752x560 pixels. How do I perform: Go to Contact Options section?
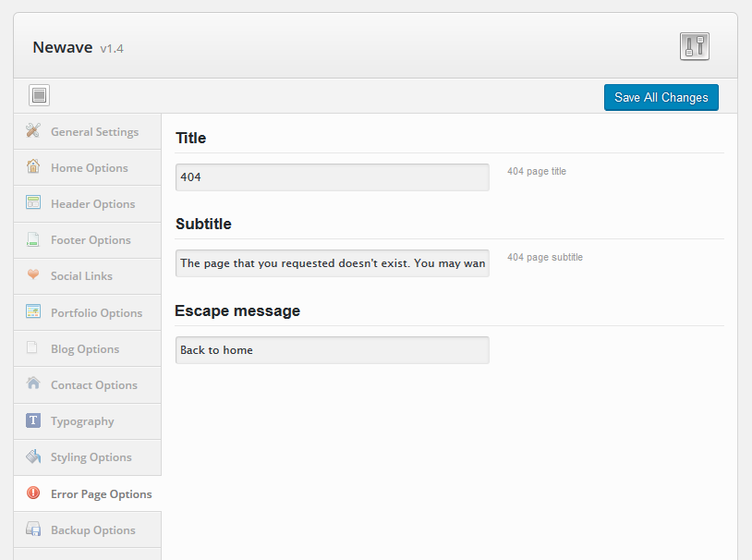[87, 385]
